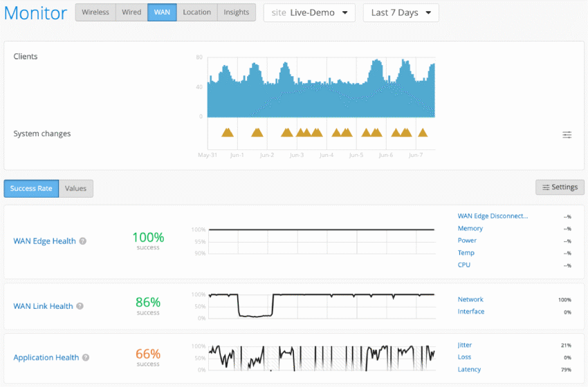Click Application Health link

46,358
